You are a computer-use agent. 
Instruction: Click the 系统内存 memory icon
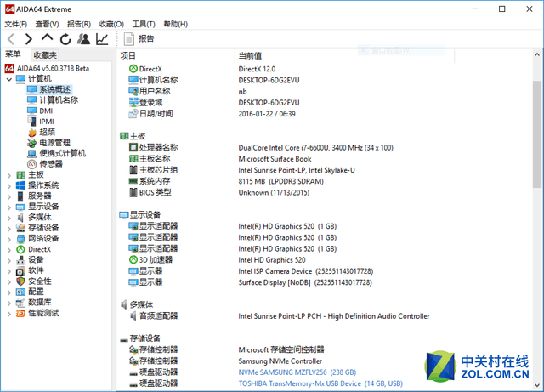coord(133,181)
